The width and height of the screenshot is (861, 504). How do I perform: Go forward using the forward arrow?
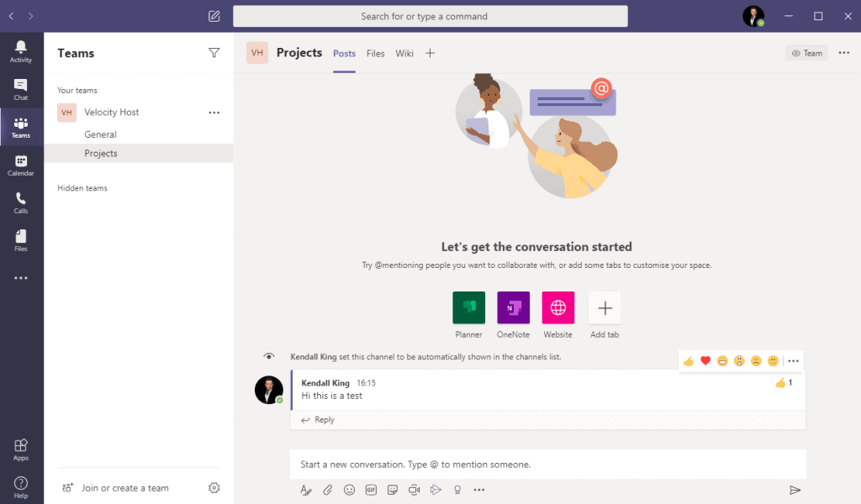(x=31, y=17)
